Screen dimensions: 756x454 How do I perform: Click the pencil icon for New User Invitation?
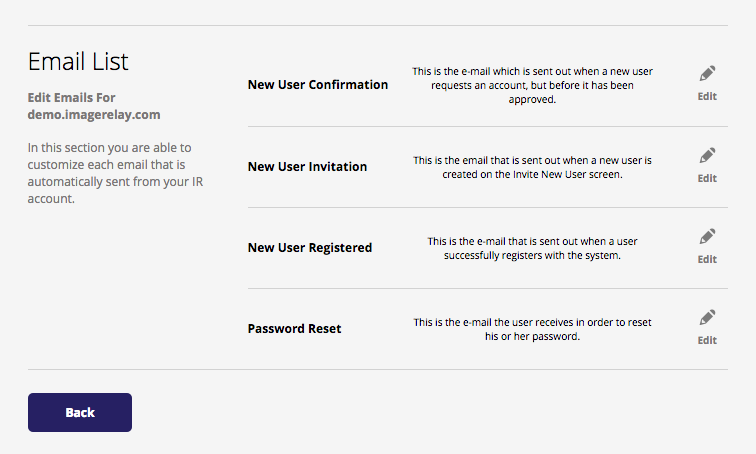pos(707,155)
